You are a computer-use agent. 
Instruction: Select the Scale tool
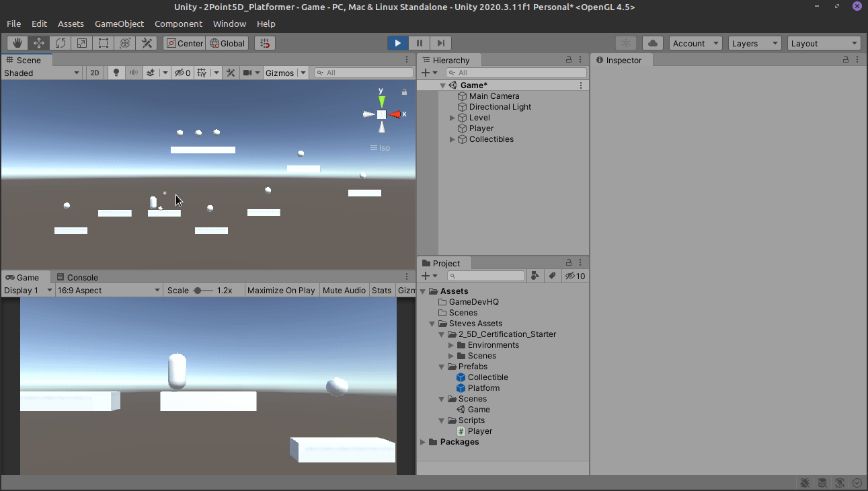81,42
